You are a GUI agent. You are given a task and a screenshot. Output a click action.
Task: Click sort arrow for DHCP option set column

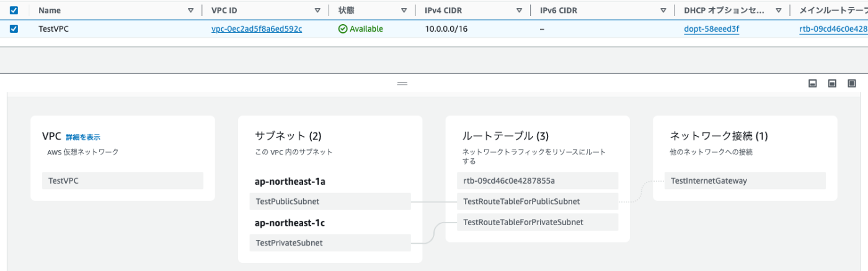pos(778,11)
